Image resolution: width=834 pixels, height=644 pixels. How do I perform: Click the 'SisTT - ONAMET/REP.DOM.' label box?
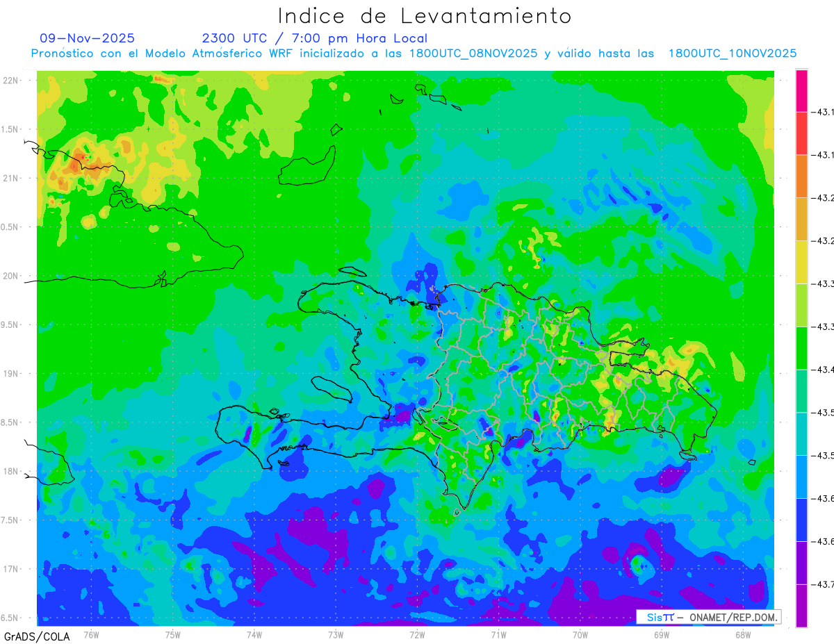click(x=709, y=617)
